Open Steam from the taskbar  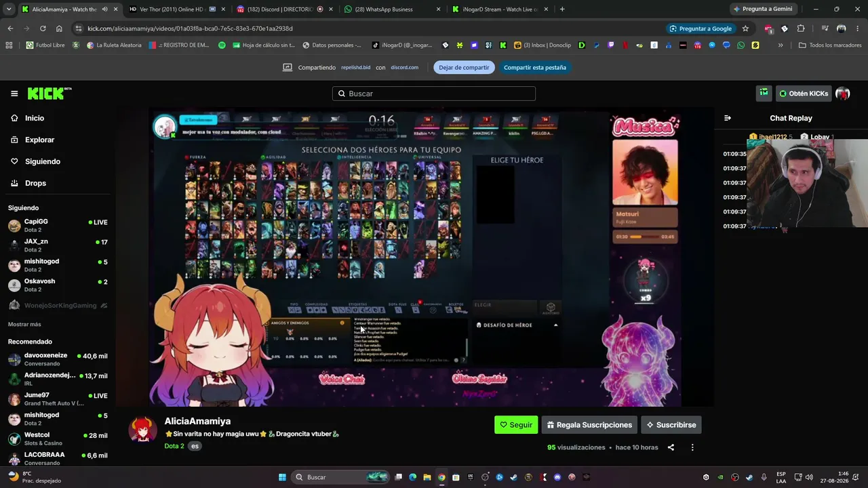[x=513, y=477]
